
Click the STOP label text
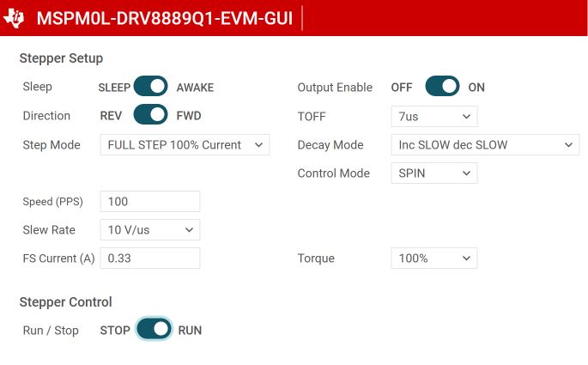coord(115,331)
